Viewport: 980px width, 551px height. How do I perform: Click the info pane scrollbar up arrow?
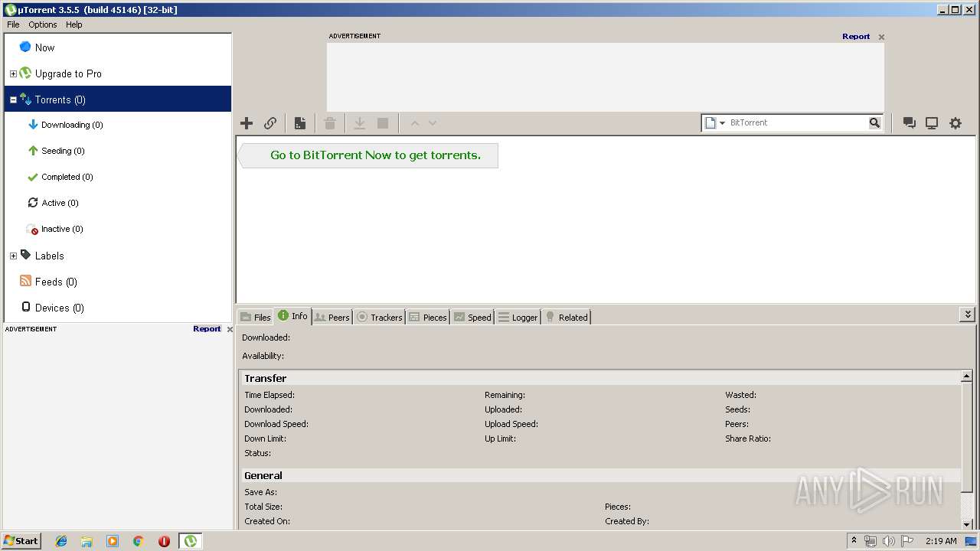coord(967,377)
